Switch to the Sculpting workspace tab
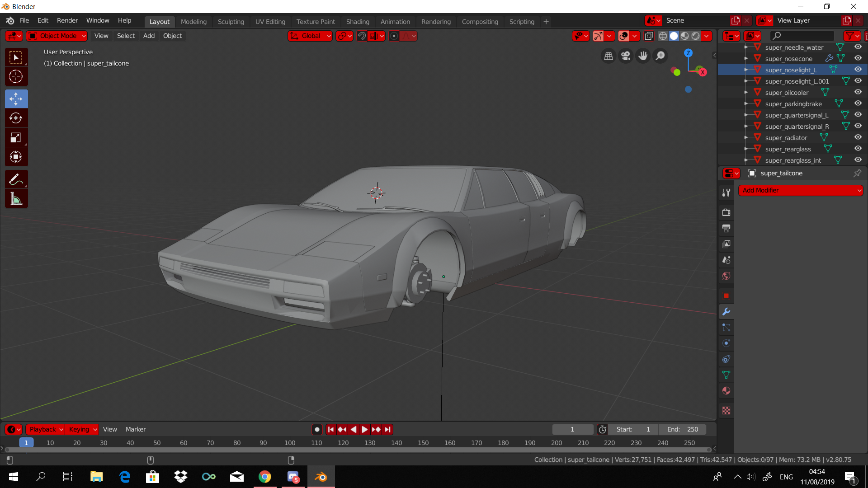Screen dimensions: 868x488 [231, 21]
